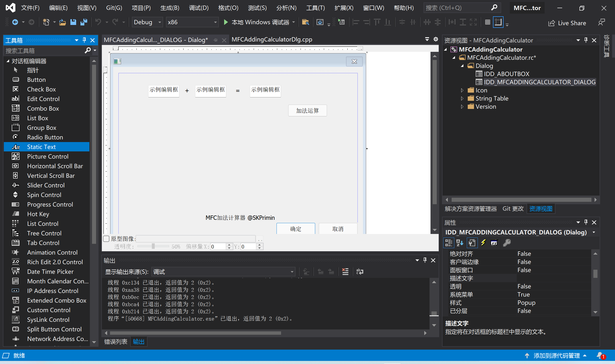Toggle pin on the Properties panel
This screenshot has width=615, height=364.
pos(586,222)
